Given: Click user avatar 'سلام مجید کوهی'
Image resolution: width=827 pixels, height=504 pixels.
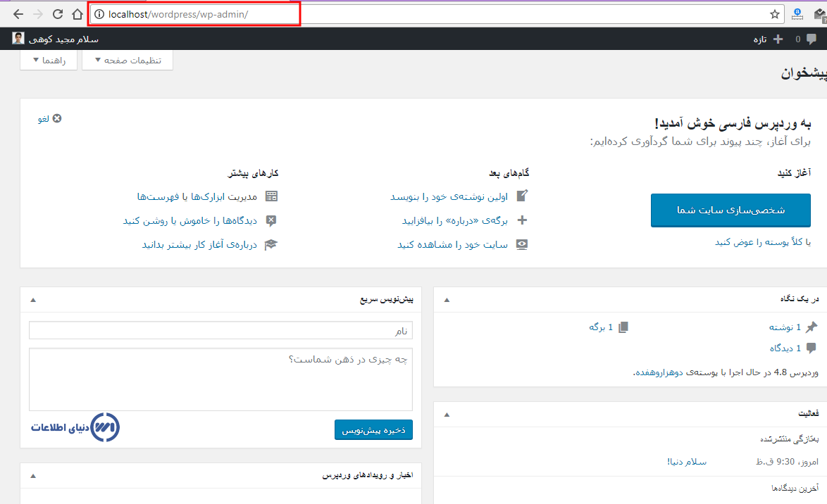Looking at the screenshot, I should coord(18,39).
